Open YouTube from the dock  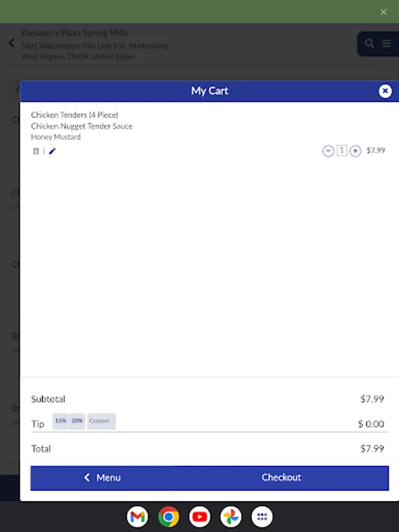[200, 517]
